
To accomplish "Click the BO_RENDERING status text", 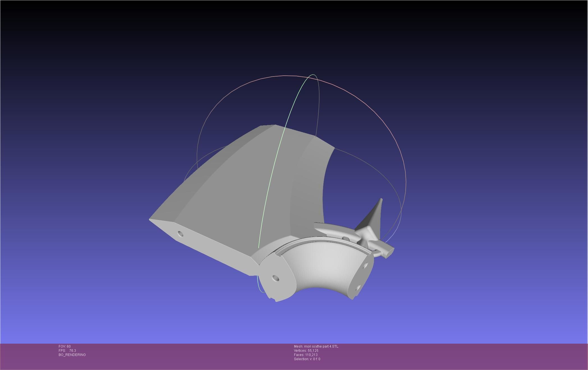I will click(72, 355).
